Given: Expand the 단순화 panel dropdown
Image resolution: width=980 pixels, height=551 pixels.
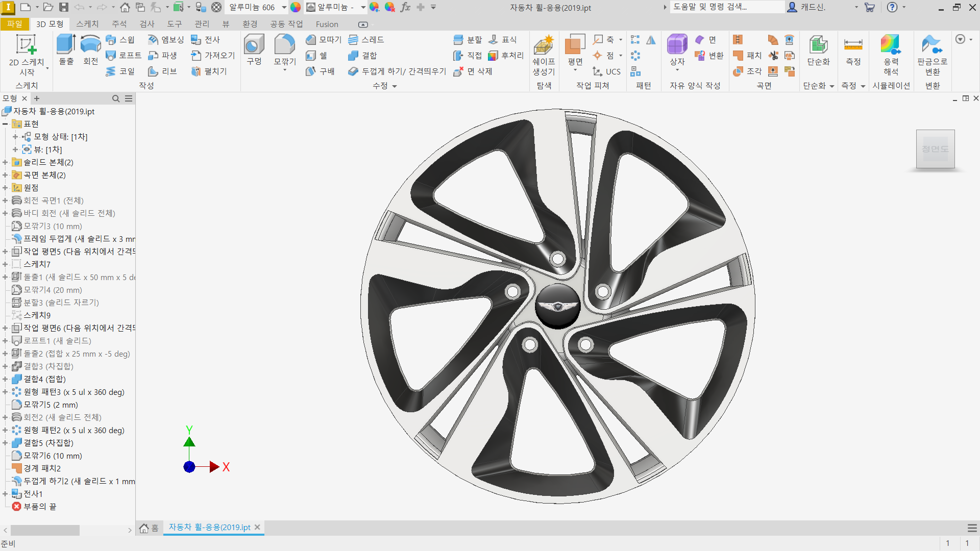Looking at the screenshot, I should 832,86.
